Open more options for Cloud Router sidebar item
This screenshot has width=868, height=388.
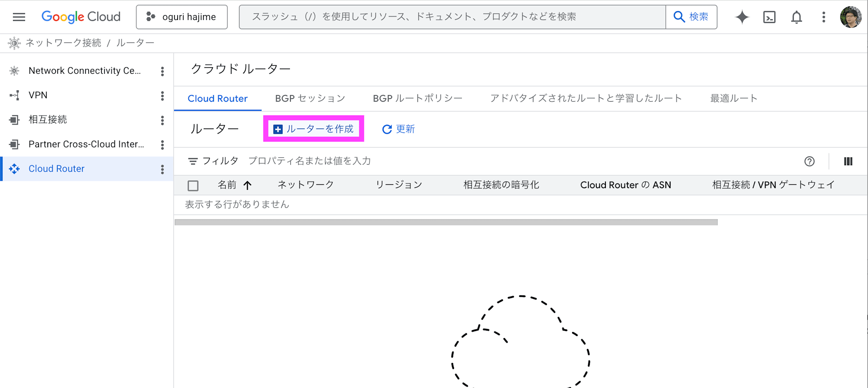[x=162, y=169]
